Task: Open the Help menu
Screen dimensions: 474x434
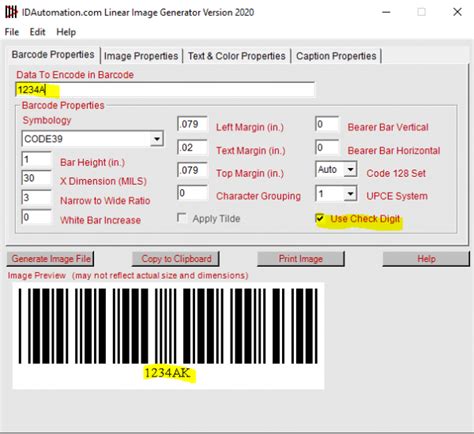Action: 66,32
